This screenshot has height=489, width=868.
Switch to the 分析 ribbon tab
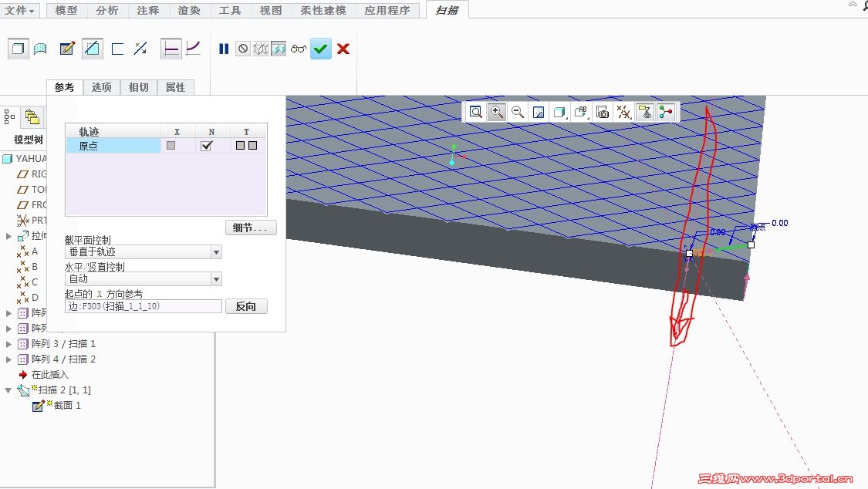107,11
